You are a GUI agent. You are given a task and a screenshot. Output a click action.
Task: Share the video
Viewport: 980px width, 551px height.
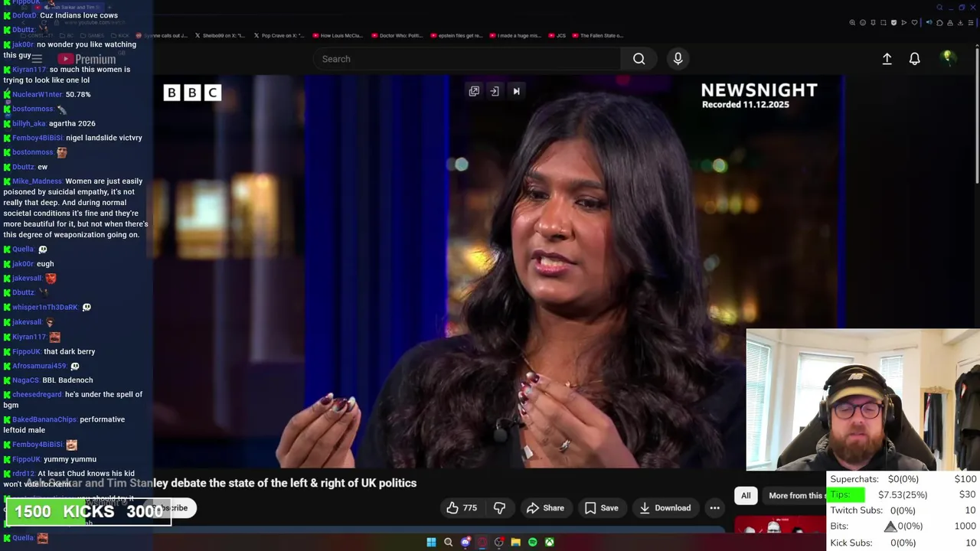[545, 507]
